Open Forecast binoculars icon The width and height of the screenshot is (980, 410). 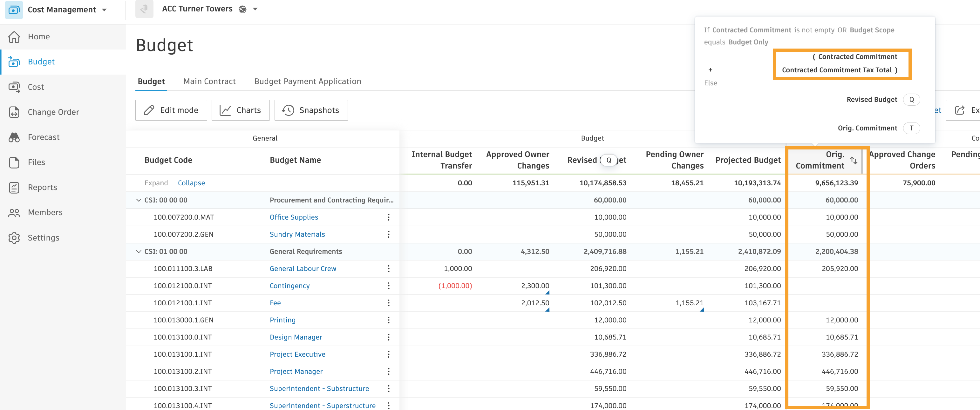click(14, 137)
